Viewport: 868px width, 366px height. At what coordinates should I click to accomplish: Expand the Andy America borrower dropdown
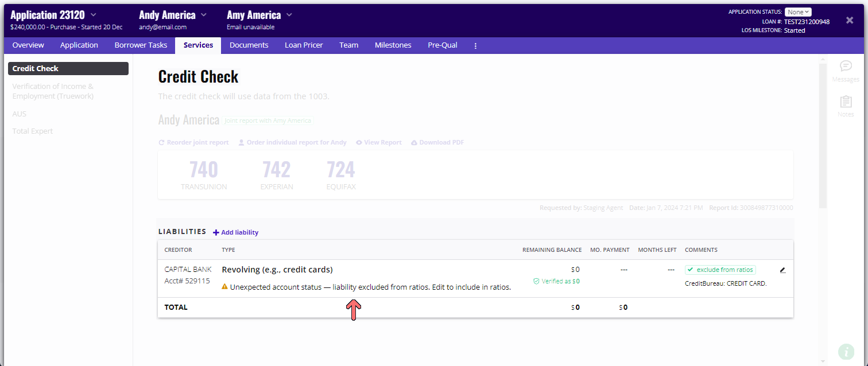[204, 14]
